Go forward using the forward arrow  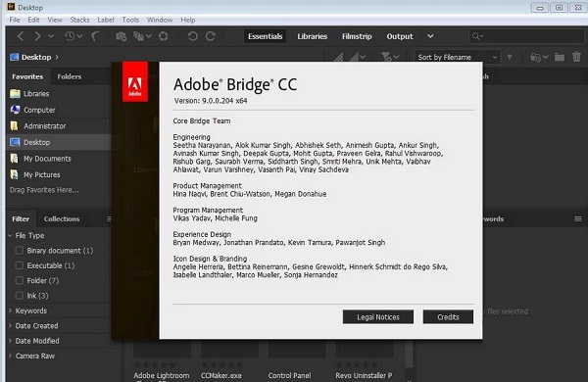[x=37, y=36]
